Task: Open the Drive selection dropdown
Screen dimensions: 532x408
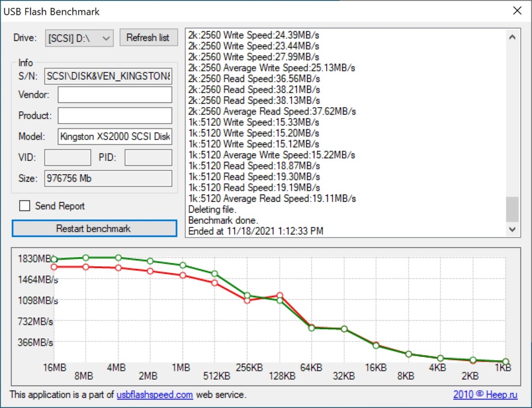Action: [x=79, y=38]
